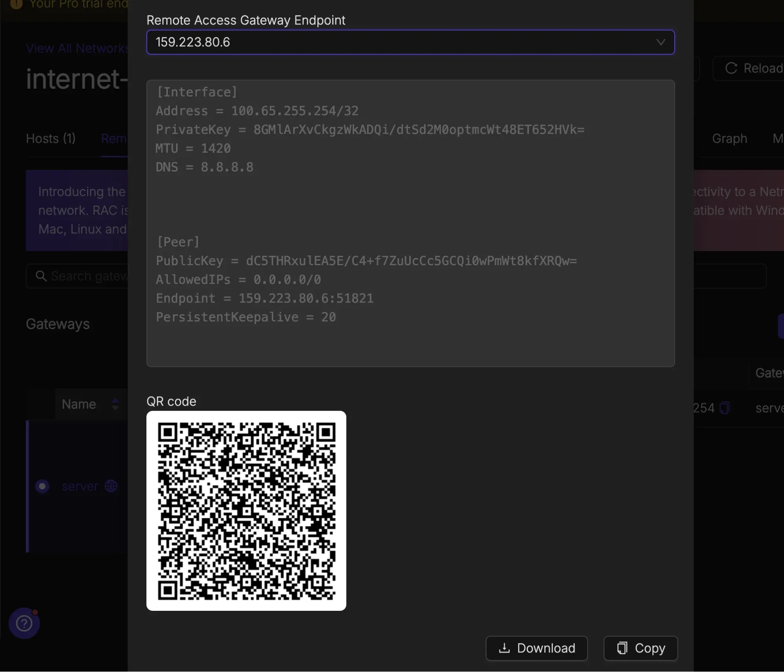Click the Download button
Image resolution: width=784 pixels, height=672 pixels.
click(x=537, y=648)
